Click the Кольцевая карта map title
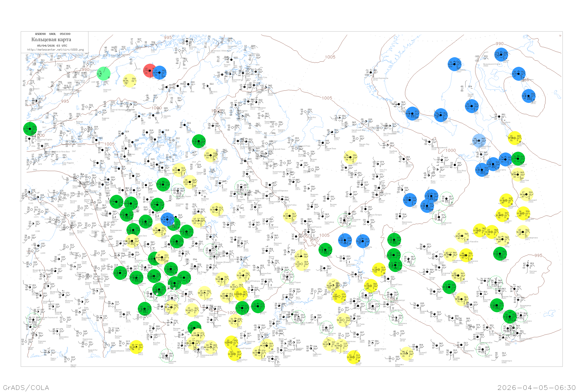Screen dimensions: 588x392 click(x=51, y=40)
